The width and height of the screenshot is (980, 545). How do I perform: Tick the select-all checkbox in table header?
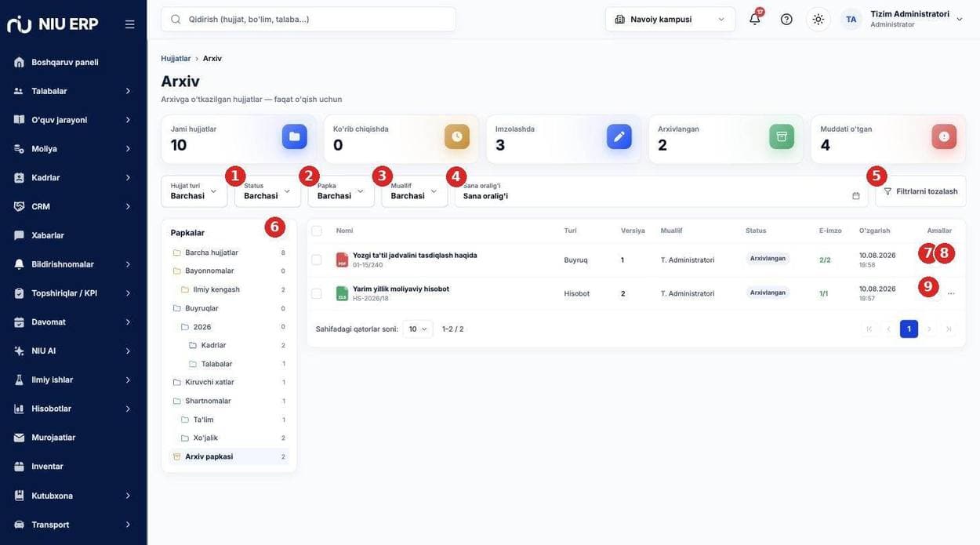(x=317, y=231)
